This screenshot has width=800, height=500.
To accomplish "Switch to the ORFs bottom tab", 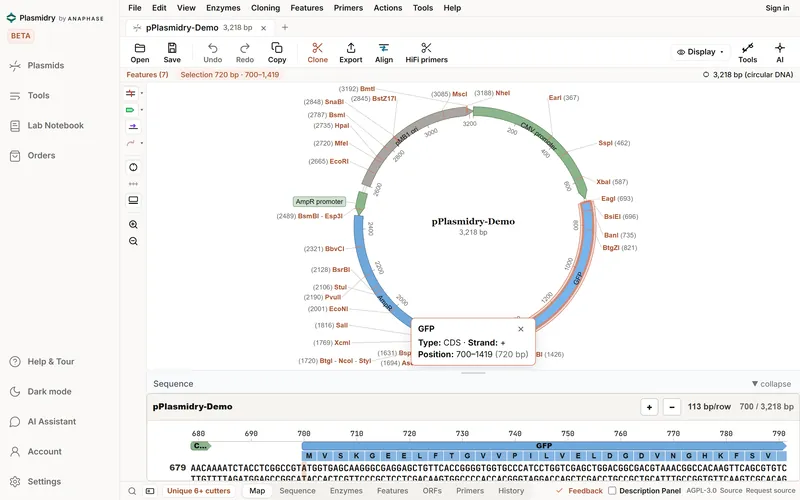I will point(432,491).
